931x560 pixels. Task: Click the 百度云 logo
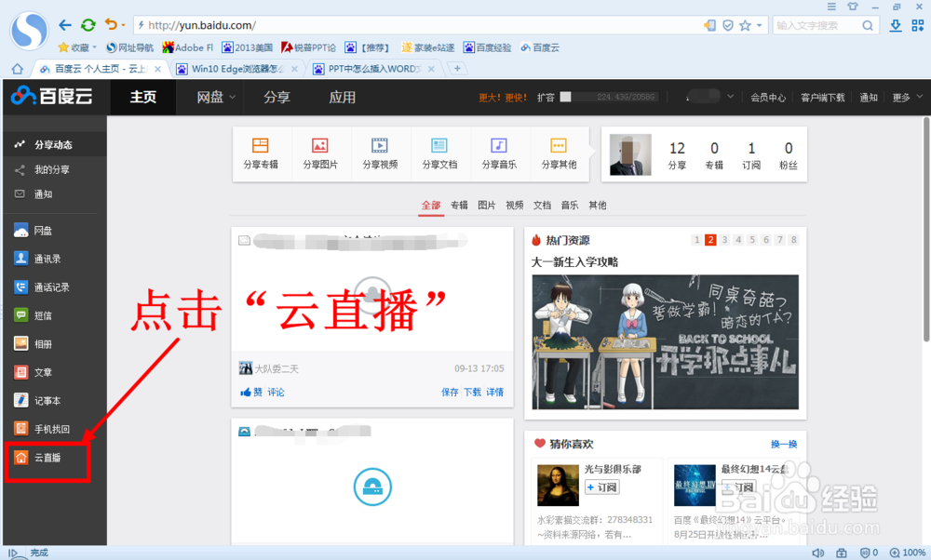tap(52, 96)
